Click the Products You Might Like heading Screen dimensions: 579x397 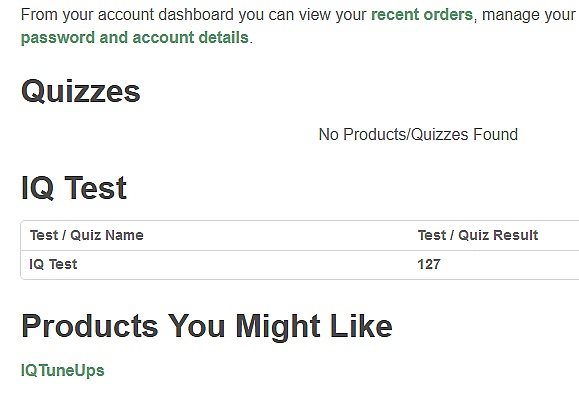[x=207, y=326]
